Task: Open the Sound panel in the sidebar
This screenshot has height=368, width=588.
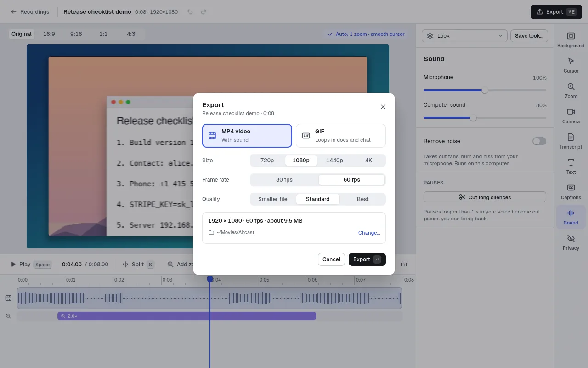Action: [x=571, y=218]
